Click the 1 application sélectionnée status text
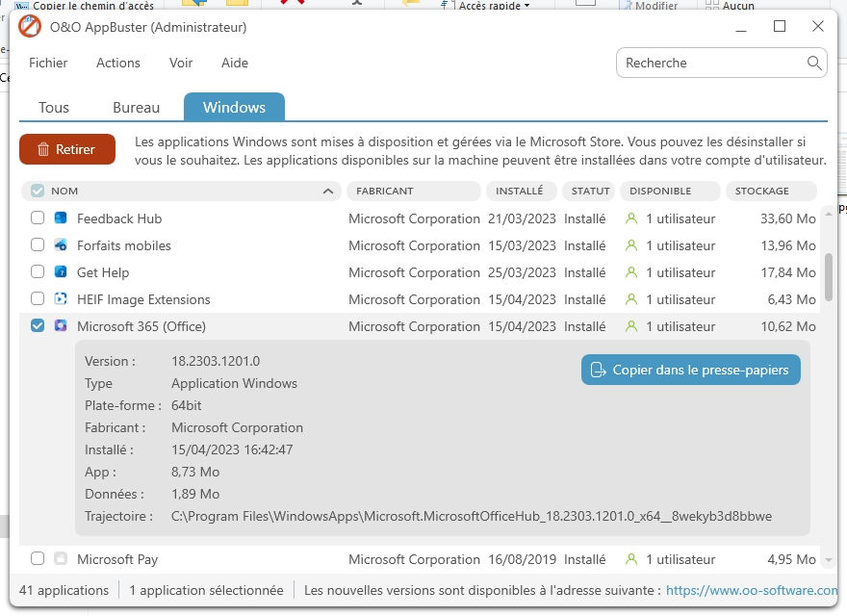The height and width of the screenshot is (616, 847). pos(206,590)
